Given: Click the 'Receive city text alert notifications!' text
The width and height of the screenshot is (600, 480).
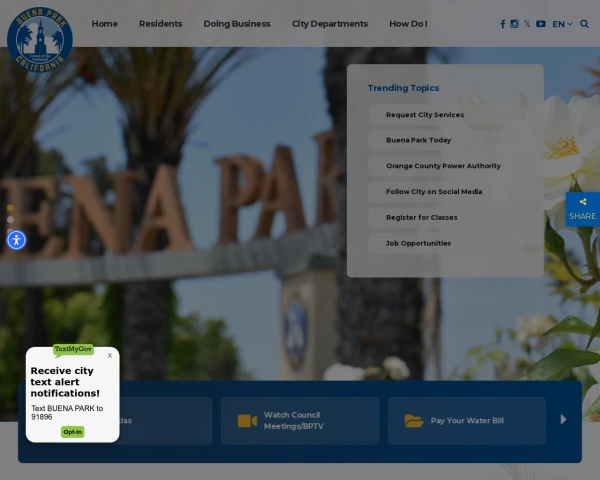Looking at the screenshot, I should pyautogui.click(x=65, y=382).
